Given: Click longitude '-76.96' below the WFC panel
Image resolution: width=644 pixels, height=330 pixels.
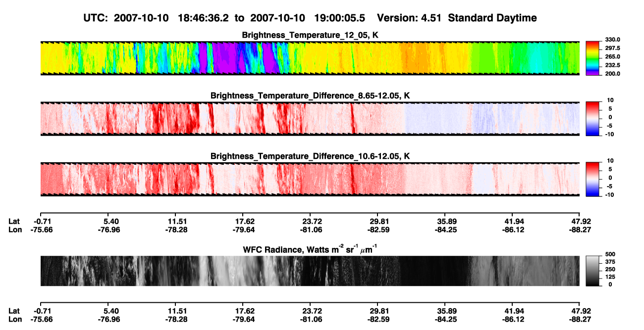Looking at the screenshot, I should pyautogui.click(x=109, y=320).
